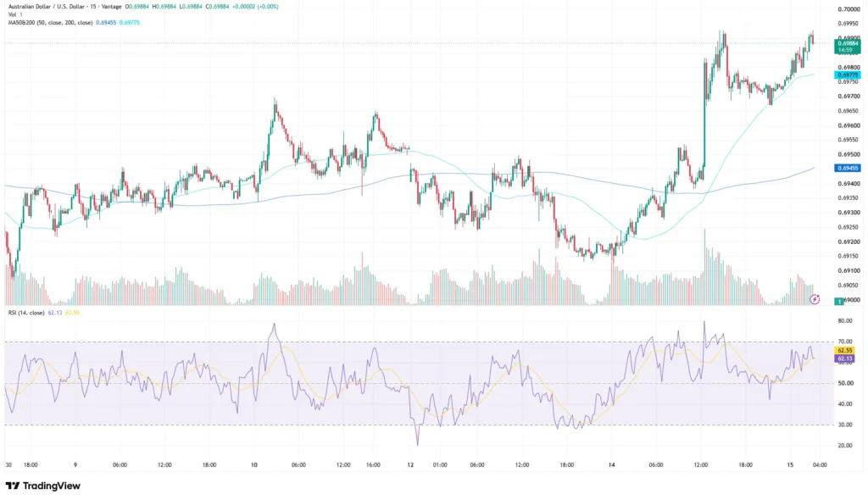This screenshot has width=868, height=500.
Task: Click the 0.69455 moving average price label
Action: click(848, 168)
